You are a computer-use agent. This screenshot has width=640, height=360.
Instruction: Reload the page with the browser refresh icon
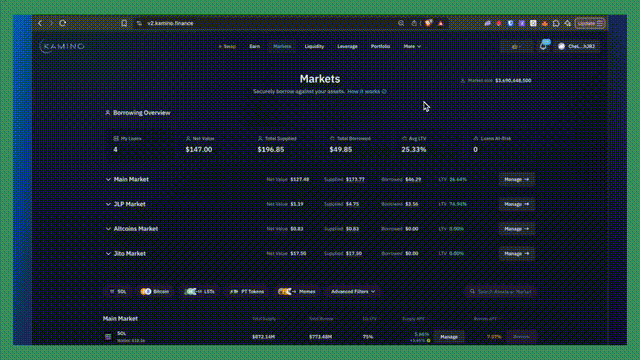tap(62, 23)
